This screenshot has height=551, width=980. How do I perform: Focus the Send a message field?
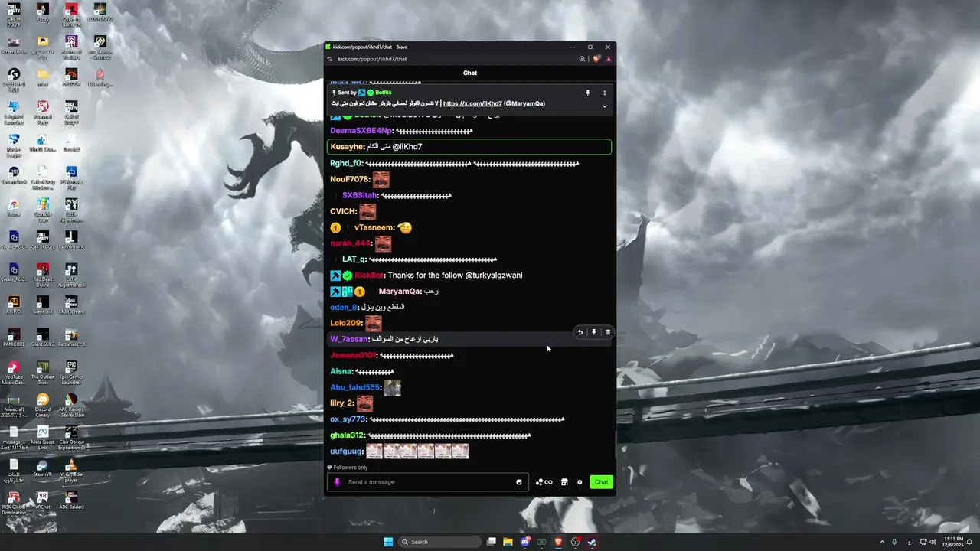[x=429, y=482]
